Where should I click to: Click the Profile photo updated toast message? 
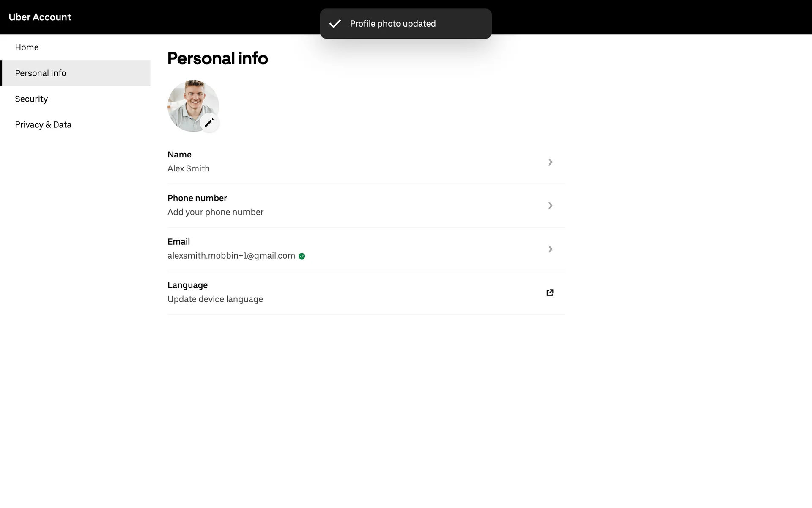393,24
